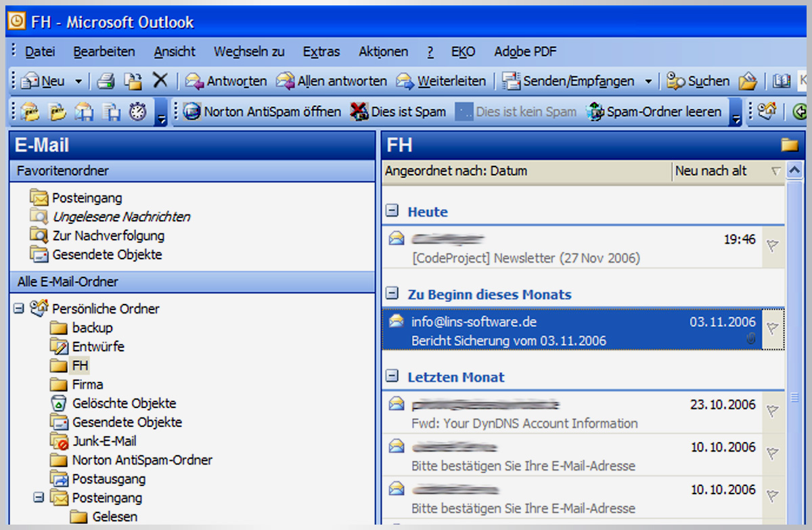This screenshot has height=530, width=812.
Task: Click Weiterleiten to forward the message
Action: [441, 81]
